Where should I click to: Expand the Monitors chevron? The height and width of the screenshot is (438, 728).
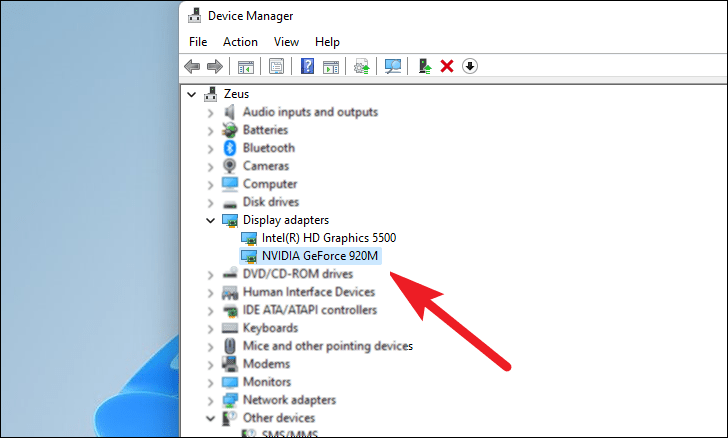coord(210,383)
